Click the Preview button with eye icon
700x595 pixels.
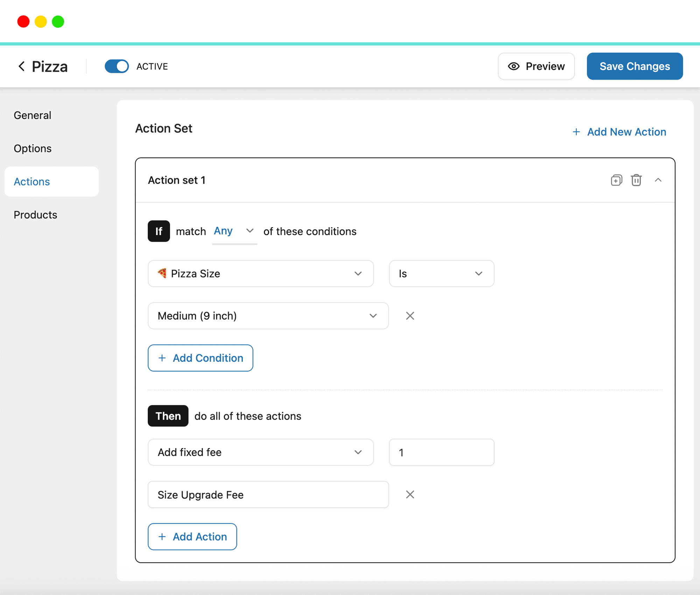click(536, 66)
